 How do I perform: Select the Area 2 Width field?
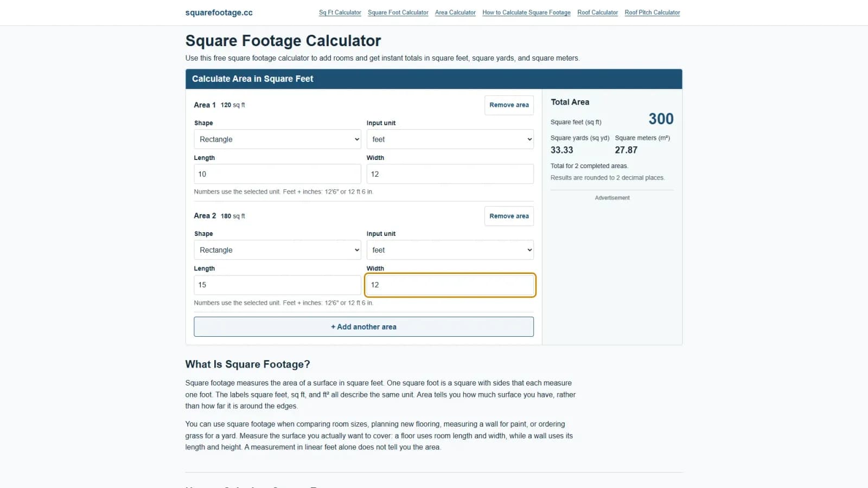coord(450,285)
